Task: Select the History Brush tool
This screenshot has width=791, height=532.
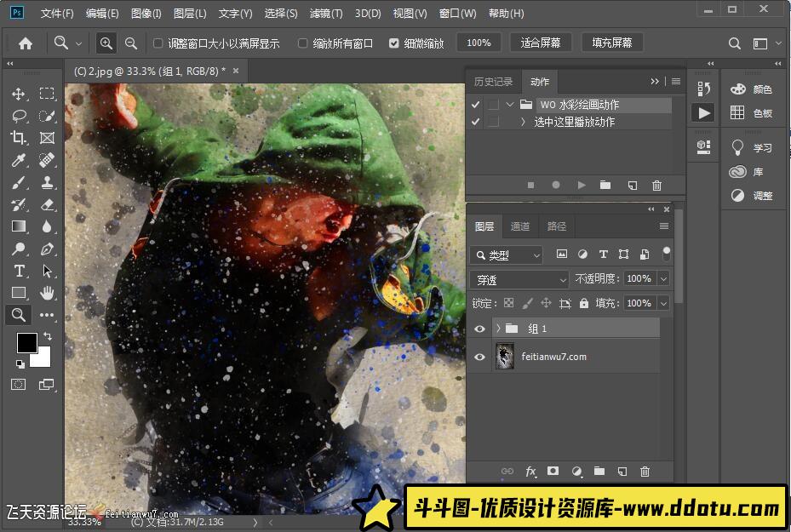Action: click(x=19, y=204)
